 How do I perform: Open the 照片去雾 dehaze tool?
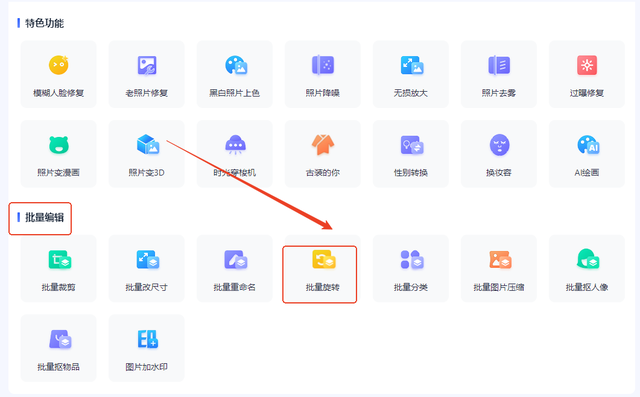[499, 74]
